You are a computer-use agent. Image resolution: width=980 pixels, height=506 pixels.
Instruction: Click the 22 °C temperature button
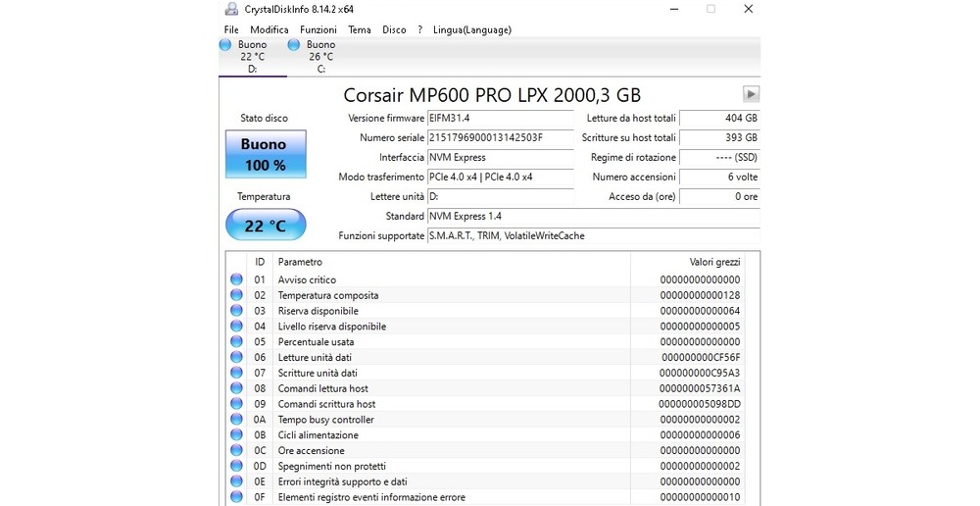(x=266, y=226)
